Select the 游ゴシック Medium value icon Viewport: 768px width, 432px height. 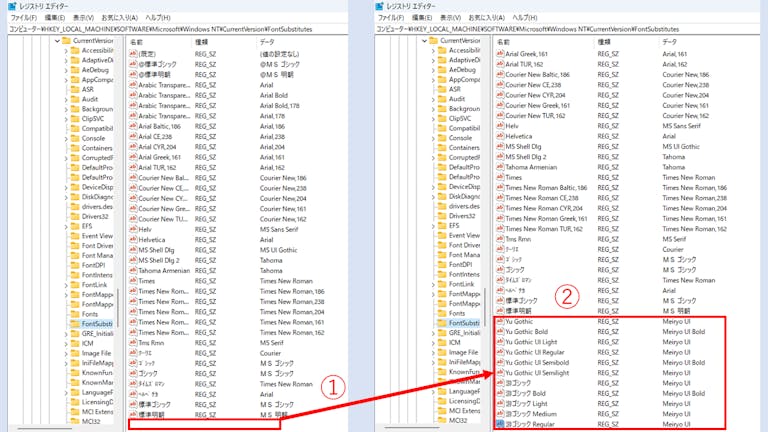pyautogui.click(x=500, y=414)
